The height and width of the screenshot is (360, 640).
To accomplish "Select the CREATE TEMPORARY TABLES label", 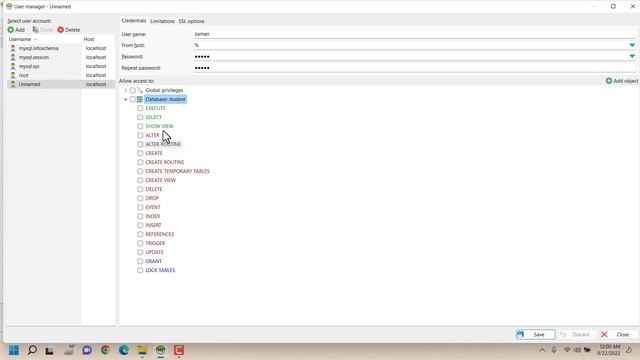I will pyautogui.click(x=178, y=171).
